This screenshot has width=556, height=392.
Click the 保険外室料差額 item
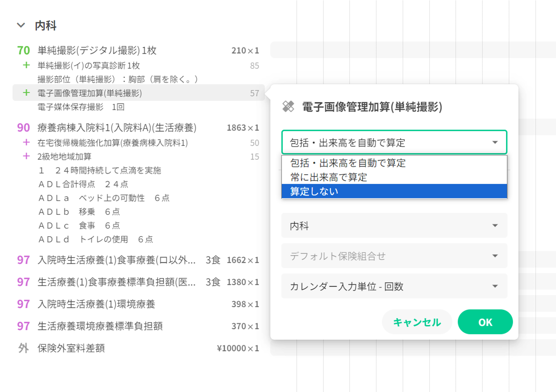[x=71, y=348]
